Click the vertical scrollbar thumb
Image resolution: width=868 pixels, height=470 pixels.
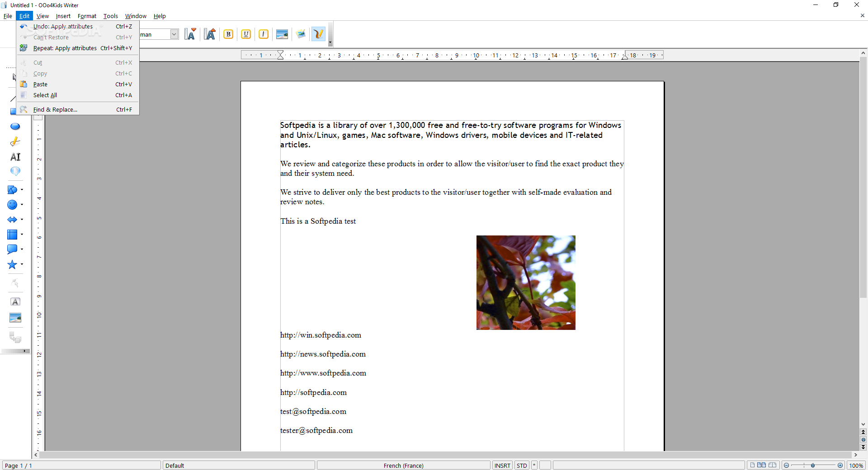tap(863, 177)
